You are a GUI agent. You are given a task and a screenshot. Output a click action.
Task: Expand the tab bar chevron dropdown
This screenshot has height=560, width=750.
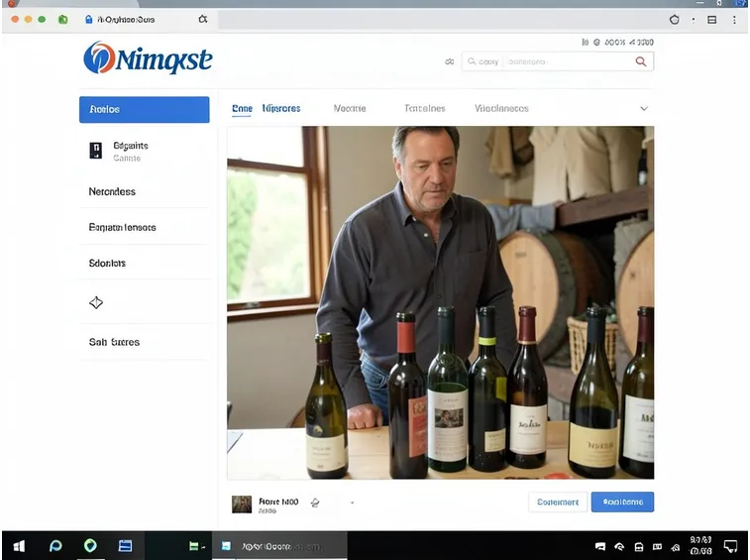click(x=644, y=109)
